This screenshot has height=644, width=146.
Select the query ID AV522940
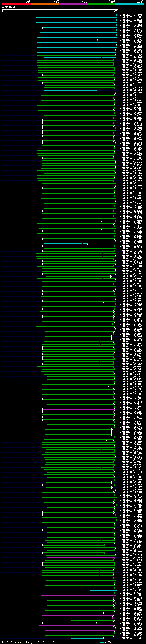8,8
